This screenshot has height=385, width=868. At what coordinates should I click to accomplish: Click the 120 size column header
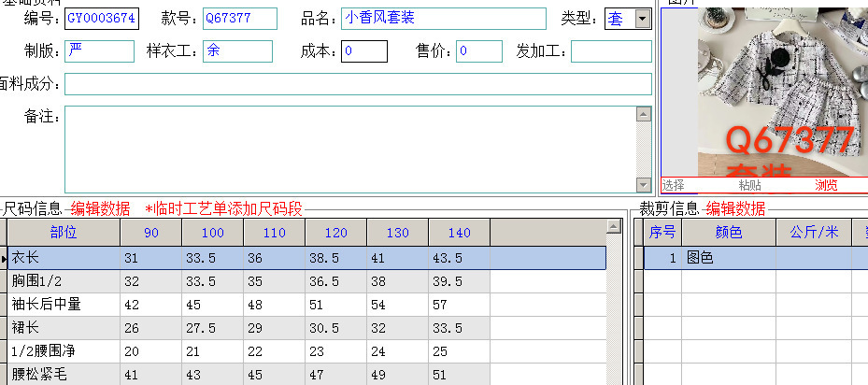(336, 232)
